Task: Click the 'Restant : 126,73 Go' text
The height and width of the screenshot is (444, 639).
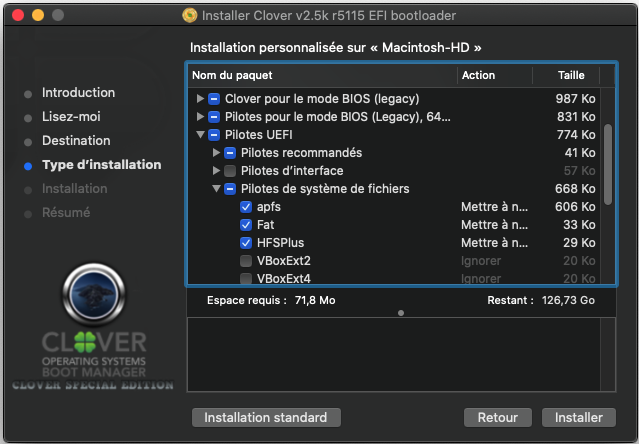Action: 541,301
